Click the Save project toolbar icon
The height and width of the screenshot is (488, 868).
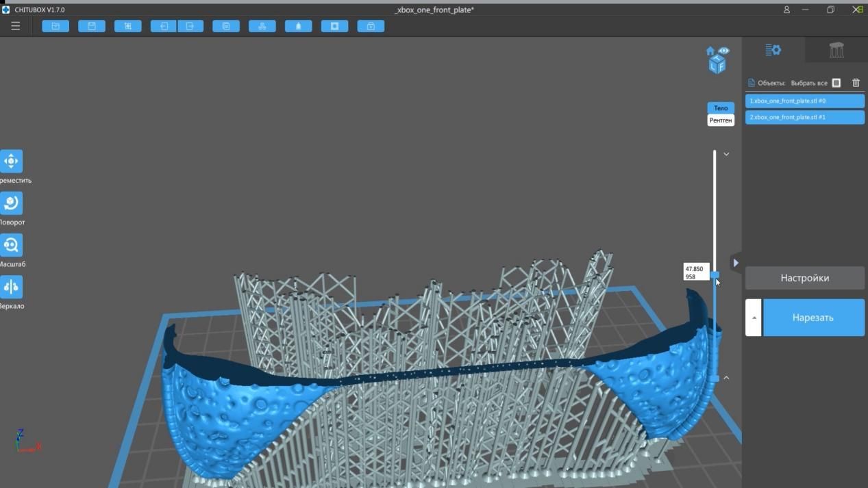click(x=91, y=26)
